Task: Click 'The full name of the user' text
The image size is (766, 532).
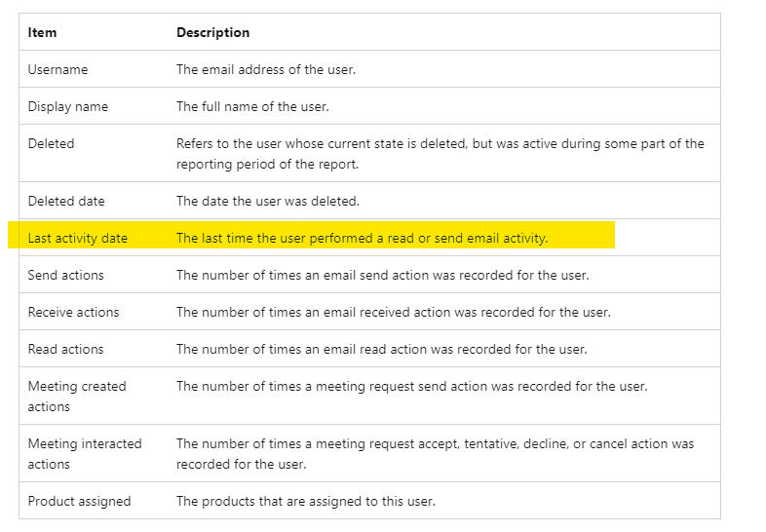Action: coord(251,106)
